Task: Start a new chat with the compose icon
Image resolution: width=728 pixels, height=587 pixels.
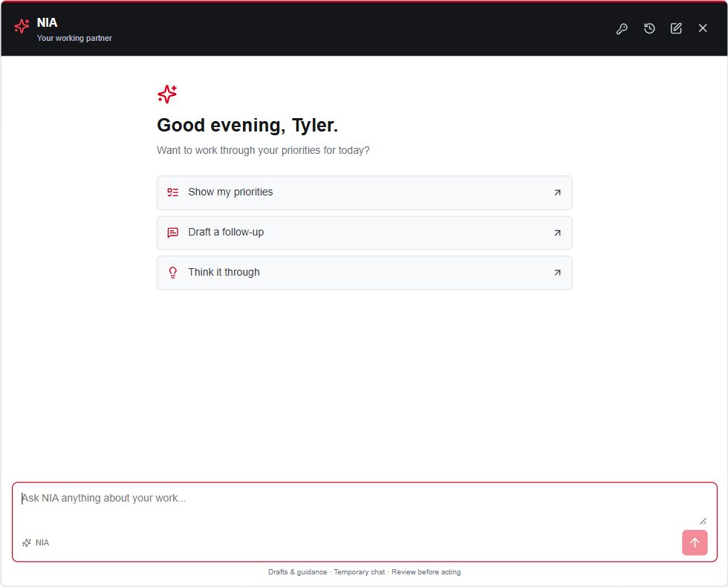Action: (676, 29)
